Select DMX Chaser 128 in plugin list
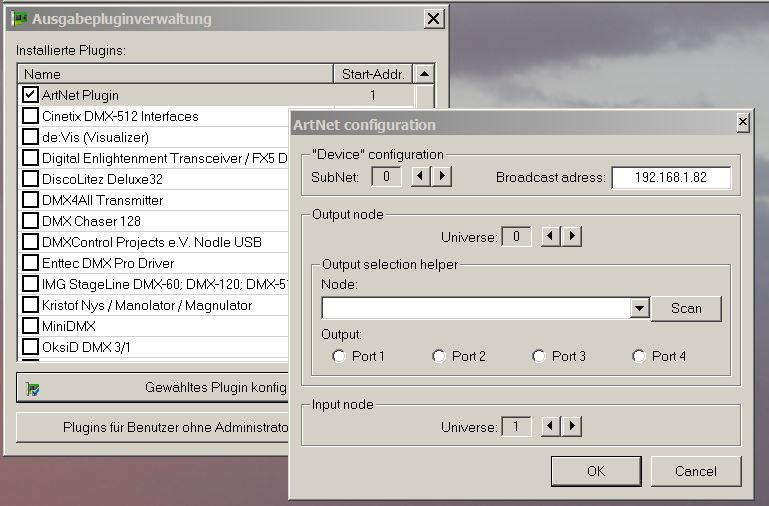Image resolution: width=769 pixels, height=506 pixels. coord(91,221)
